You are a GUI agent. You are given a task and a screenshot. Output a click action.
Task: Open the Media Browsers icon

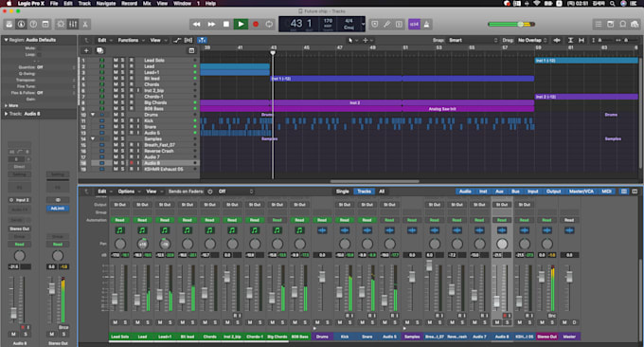click(x=635, y=25)
